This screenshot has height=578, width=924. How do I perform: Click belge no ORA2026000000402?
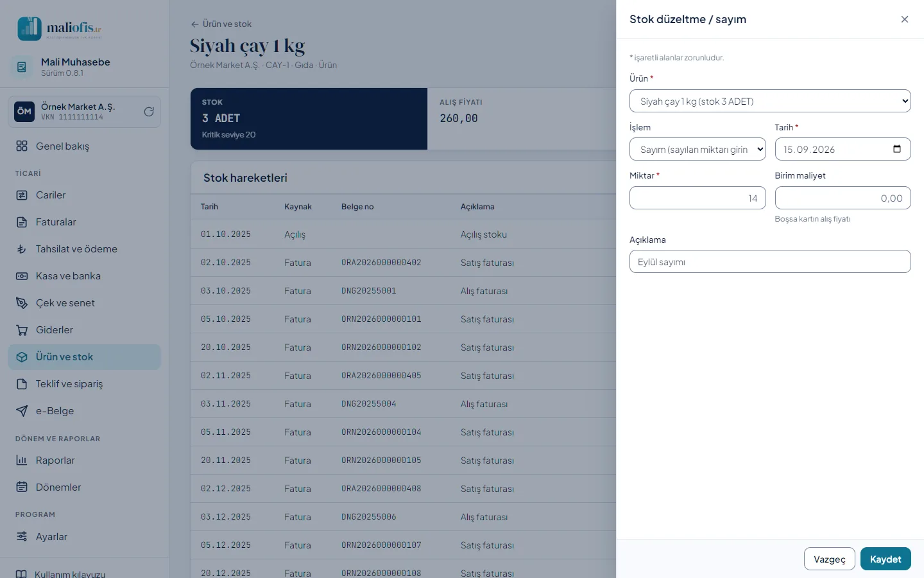click(381, 263)
